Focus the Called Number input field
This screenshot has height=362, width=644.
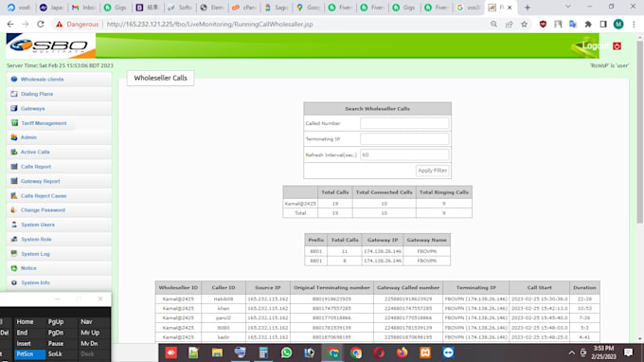pyautogui.click(x=404, y=123)
